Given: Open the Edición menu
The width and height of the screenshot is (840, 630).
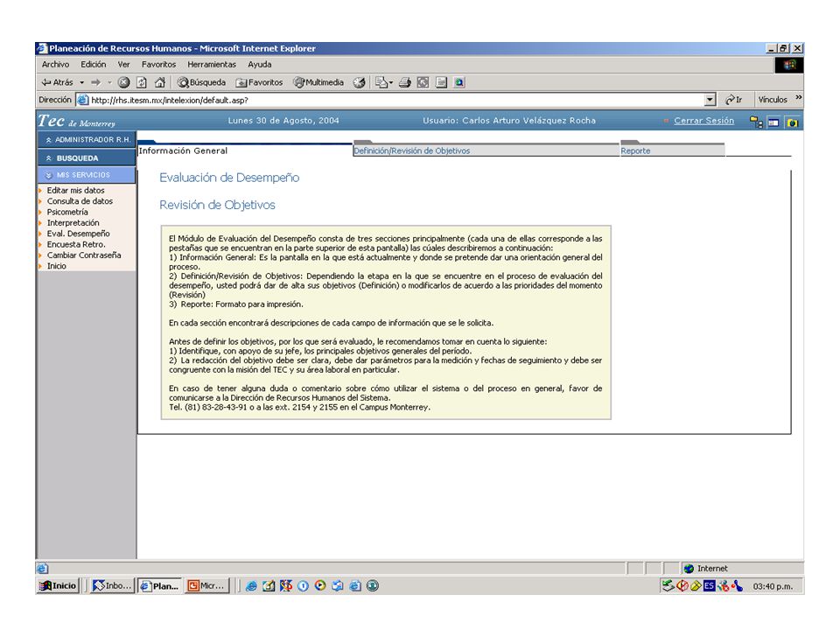Looking at the screenshot, I should pos(94,64).
